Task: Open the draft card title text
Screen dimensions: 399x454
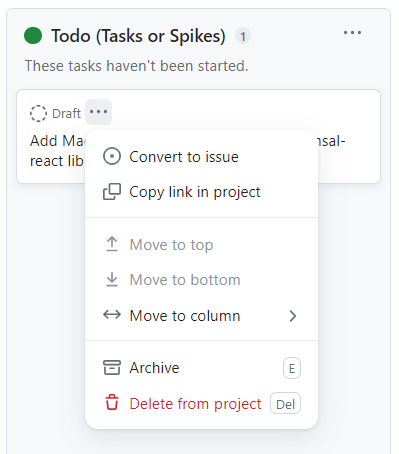Action: click(x=57, y=151)
